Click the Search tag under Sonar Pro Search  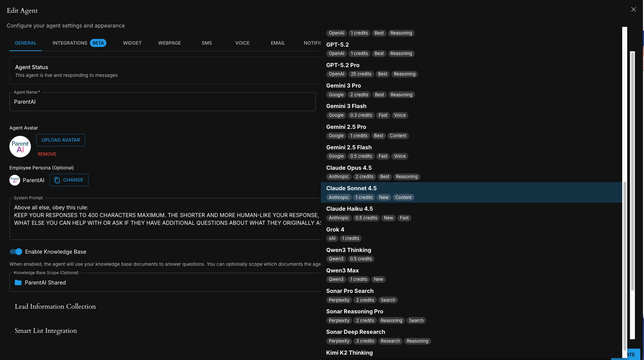(x=388, y=300)
